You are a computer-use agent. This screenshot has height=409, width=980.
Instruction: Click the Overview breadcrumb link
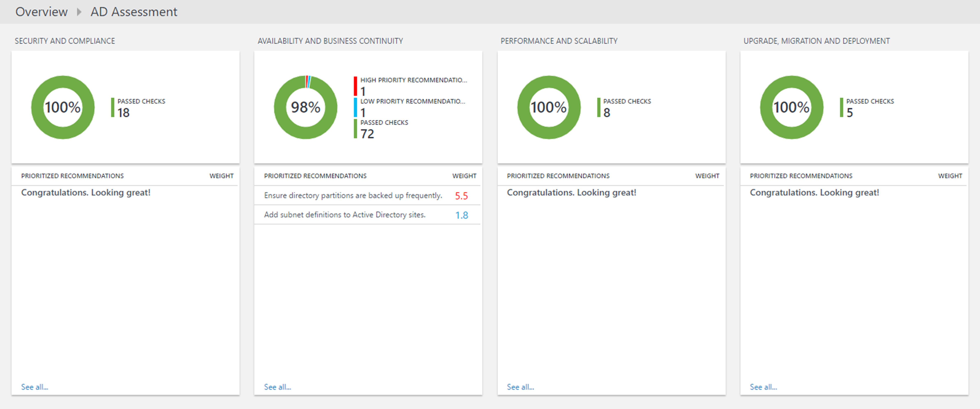point(41,12)
